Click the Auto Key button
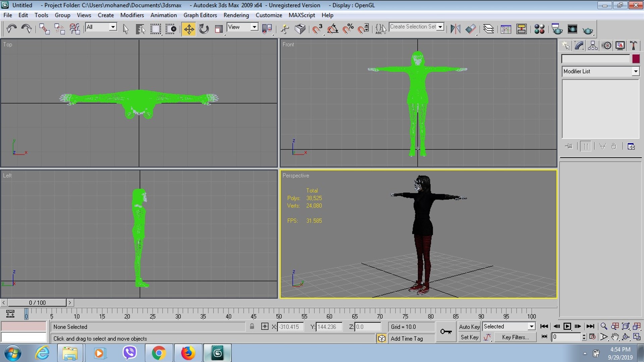This screenshot has width=644, height=362. click(469, 326)
